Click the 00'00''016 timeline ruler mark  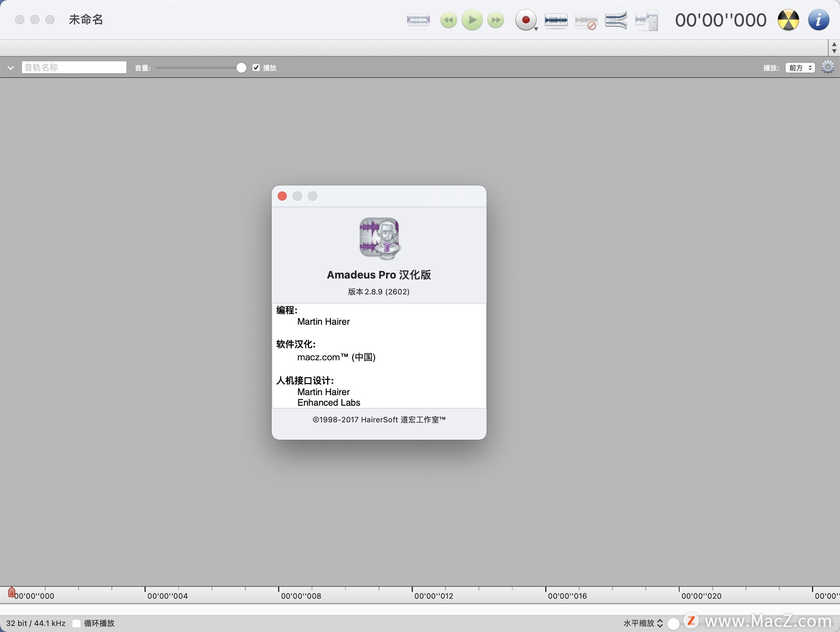coord(567,596)
